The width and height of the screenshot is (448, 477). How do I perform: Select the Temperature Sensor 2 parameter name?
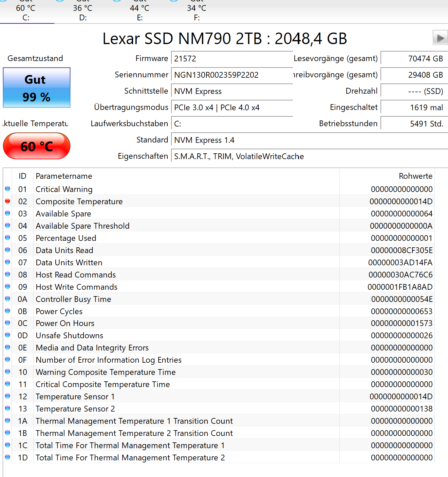[75, 409]
